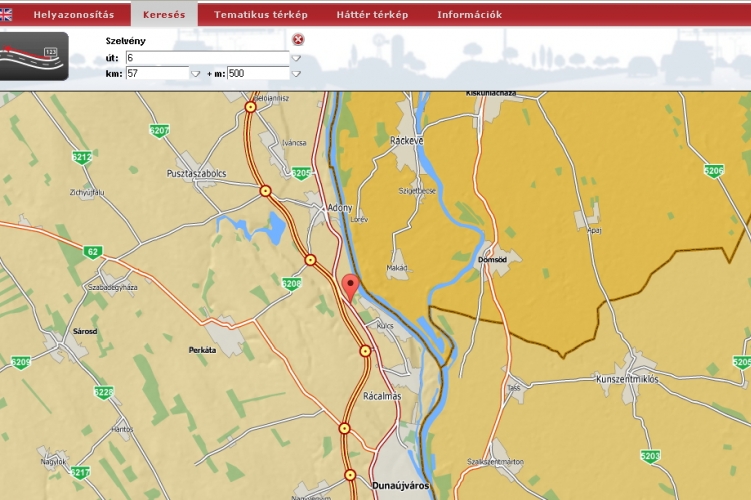Click the red location pin marker
This screenshot has height=500, width=751.
[x=349, y=286]
